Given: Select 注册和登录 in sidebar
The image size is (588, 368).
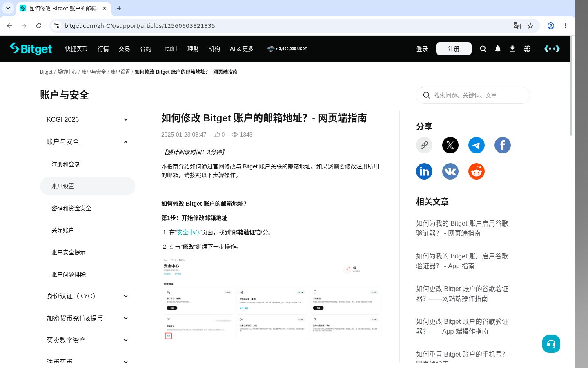Looking at the screenshot, I should [87, 164].
